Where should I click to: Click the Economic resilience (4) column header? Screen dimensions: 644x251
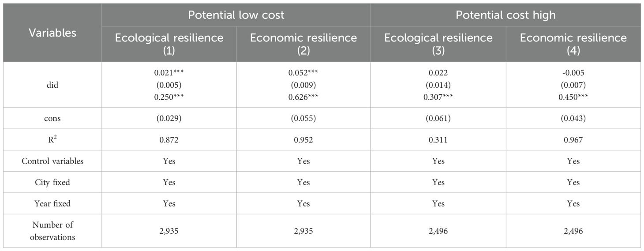[x=573, y=44]
